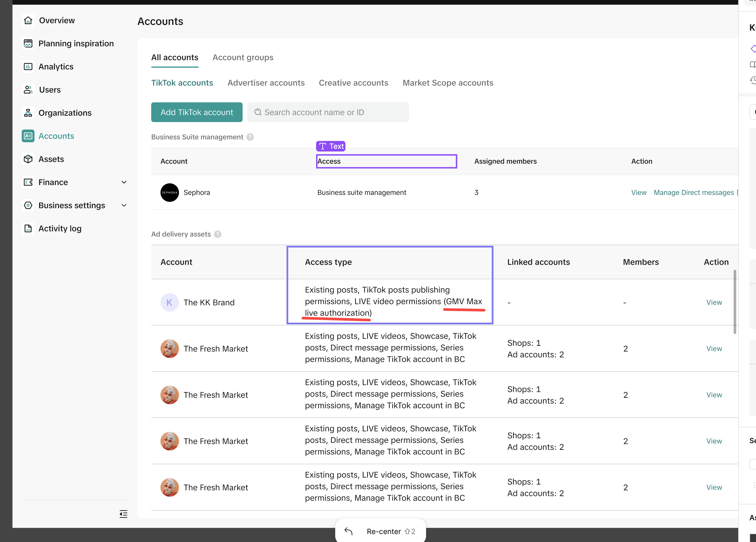The image size is (756, 542).
Task: Click the Analytics chart icon
Action: click(x=28, y=67)
